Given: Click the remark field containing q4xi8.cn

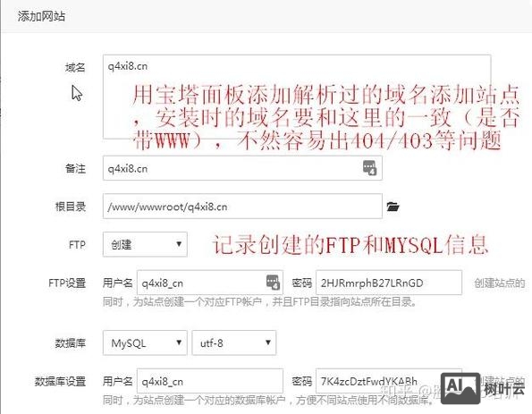Looking at the screenshot, I should (242, 168).
